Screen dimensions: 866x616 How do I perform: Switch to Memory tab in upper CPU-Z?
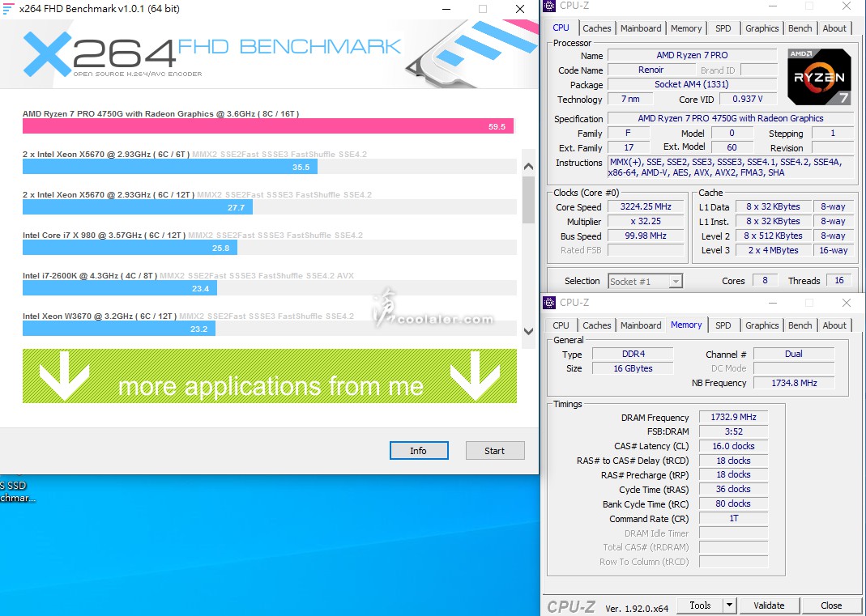click(x=686, y=28)
